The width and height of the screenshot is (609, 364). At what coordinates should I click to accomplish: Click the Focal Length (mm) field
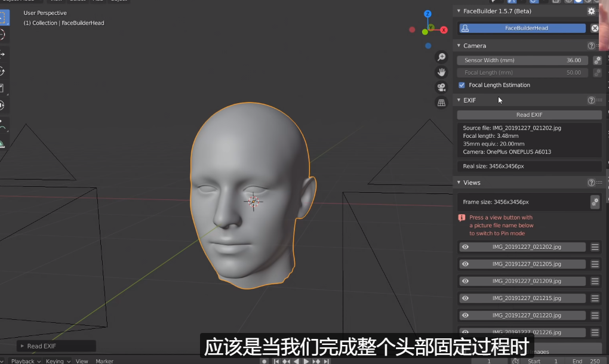[x=522, y=73]
